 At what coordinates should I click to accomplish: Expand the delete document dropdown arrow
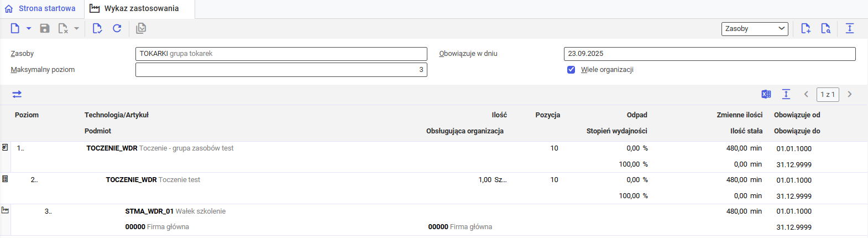77,28
